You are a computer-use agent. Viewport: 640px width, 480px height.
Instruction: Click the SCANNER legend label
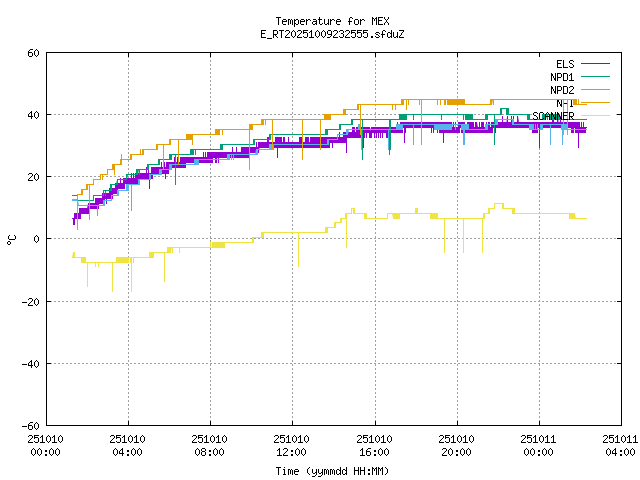coord(554,116)
